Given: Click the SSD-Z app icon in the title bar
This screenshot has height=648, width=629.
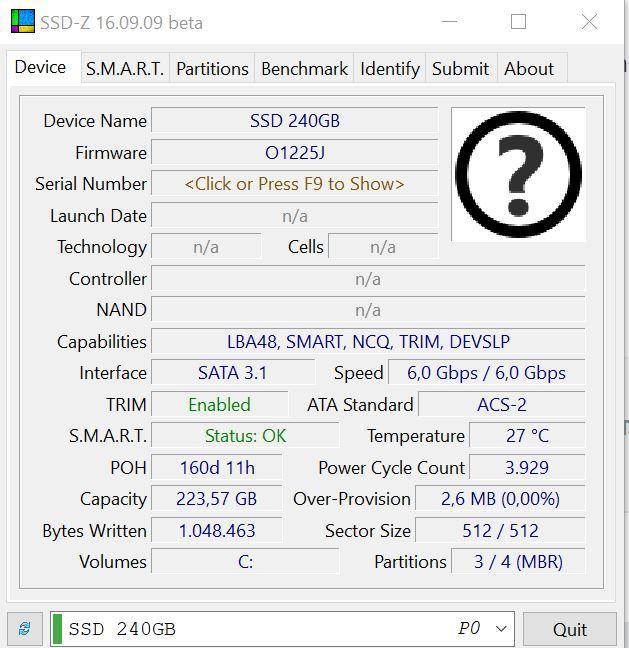Looking at the screenshot, I should tap(22, 21).
